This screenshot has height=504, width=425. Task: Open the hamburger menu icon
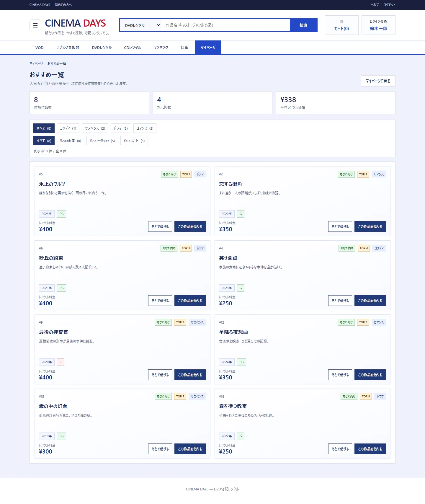35,25
